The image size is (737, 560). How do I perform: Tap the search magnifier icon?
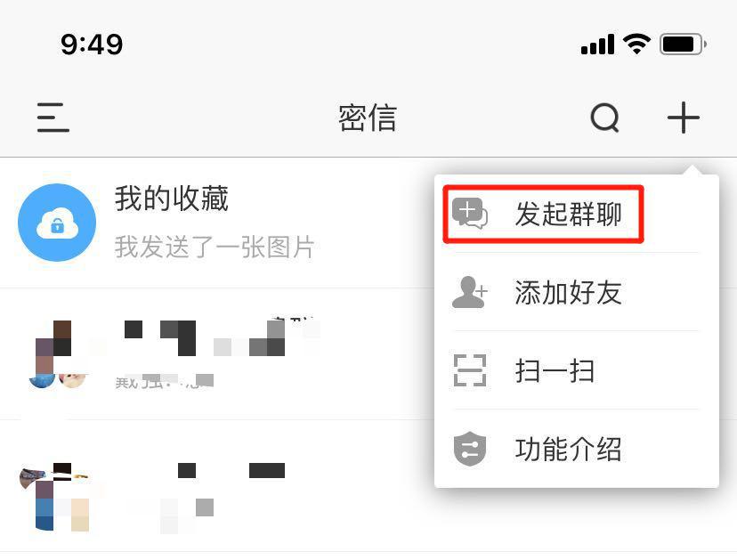tap(604, 118)
